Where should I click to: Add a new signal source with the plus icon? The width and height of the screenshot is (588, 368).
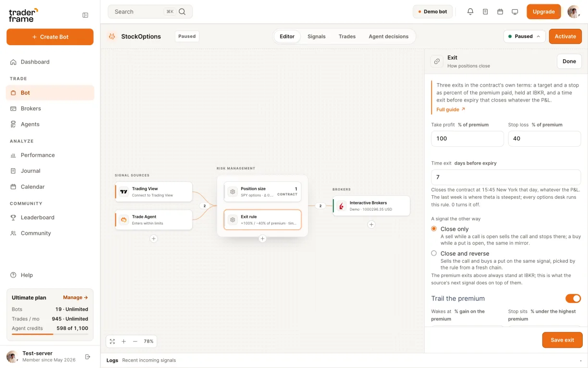(154, 238)
